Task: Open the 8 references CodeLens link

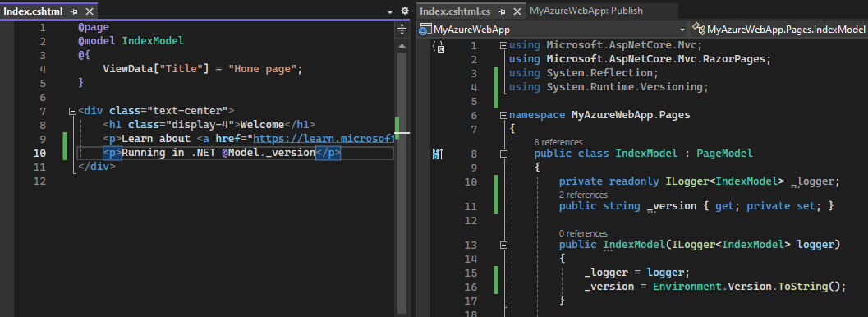Action: [558, 142]
